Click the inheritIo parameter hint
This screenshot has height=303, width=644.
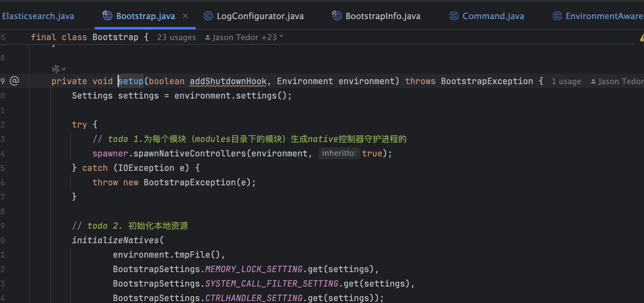tap(339, 153)
